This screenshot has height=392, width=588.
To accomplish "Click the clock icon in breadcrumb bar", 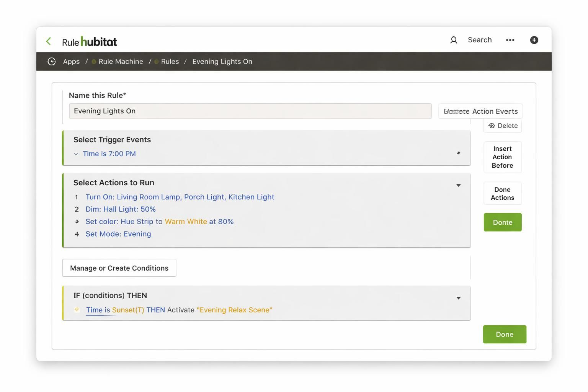I will (x=52, y=62).
